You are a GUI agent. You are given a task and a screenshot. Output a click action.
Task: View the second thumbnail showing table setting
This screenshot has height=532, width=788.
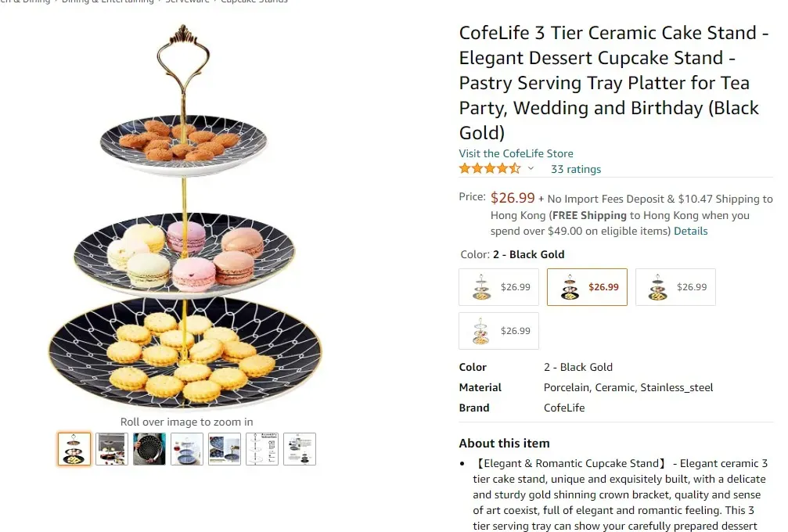coord(112,448)
